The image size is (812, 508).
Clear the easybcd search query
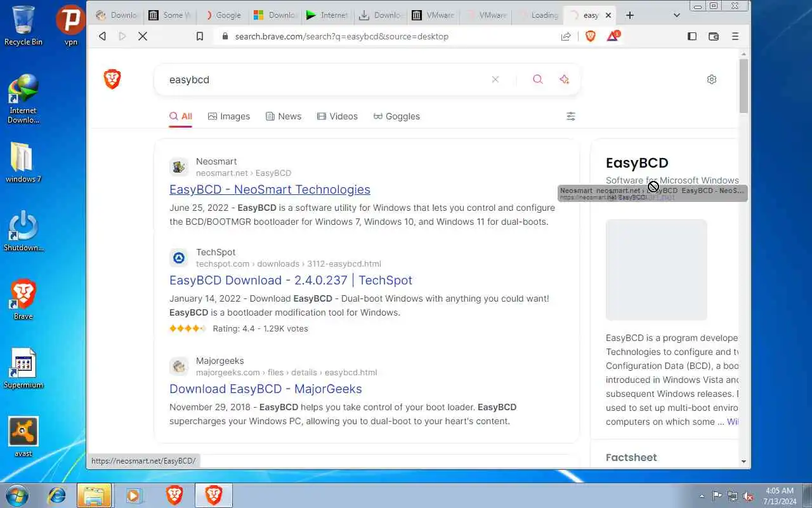pos(495,79)
